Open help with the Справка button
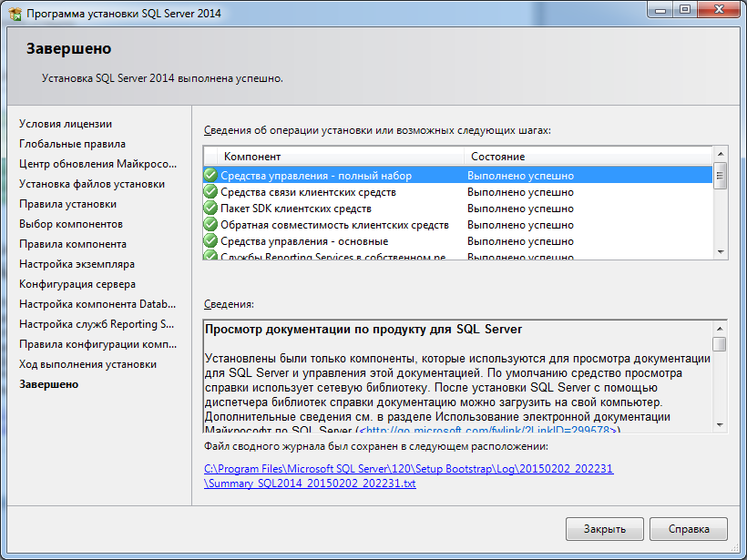Viewport: 747px width, 560px height. click(x=689, y=529)
